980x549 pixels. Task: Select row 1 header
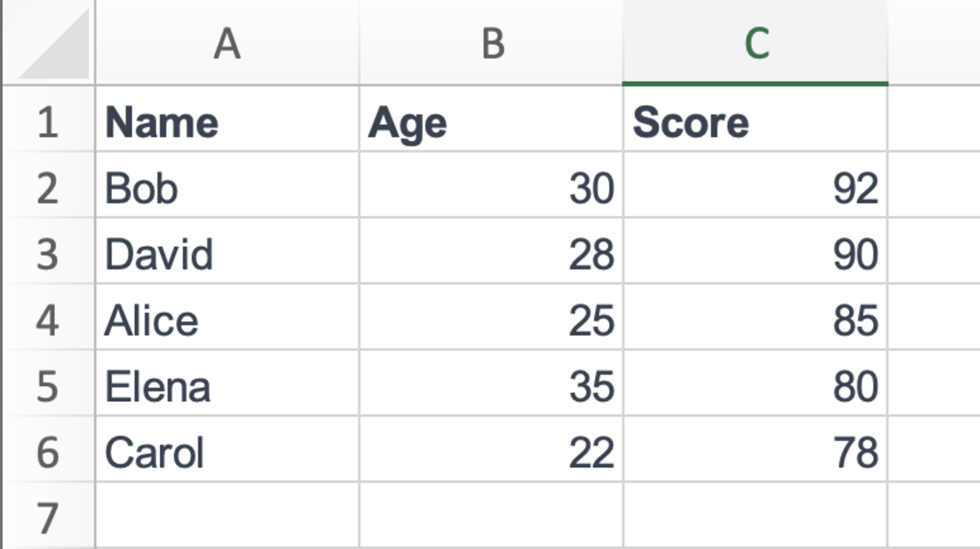(x=49, y=118)
